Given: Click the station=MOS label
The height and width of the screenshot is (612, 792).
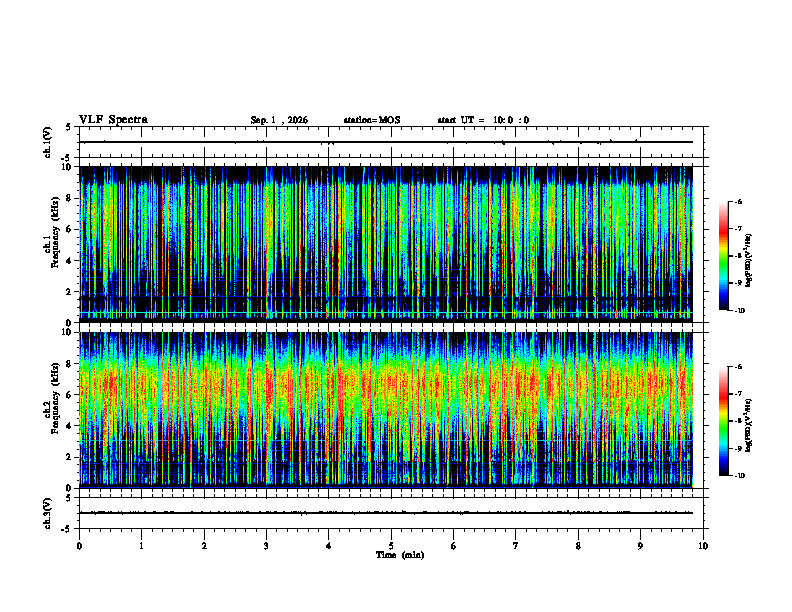Looking at the screenshot, I should (372, 120).
